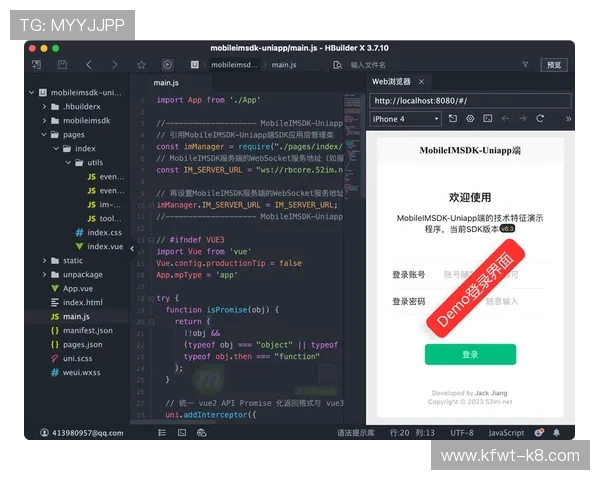Fold code at line 10
The width and height of the screenshot is (600, 480).
pos(151,205)
